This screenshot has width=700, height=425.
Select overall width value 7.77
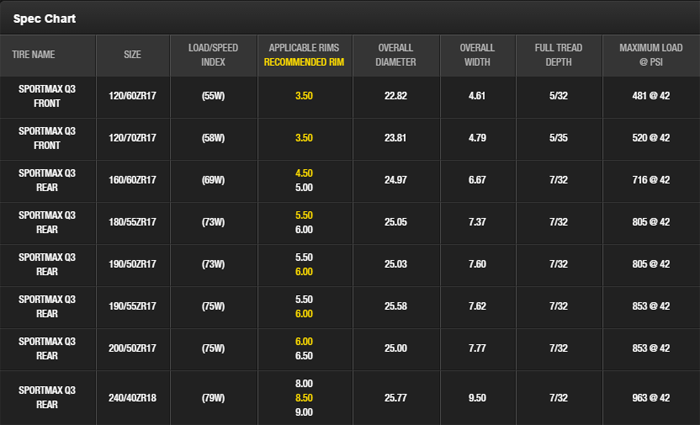[477, 348]
